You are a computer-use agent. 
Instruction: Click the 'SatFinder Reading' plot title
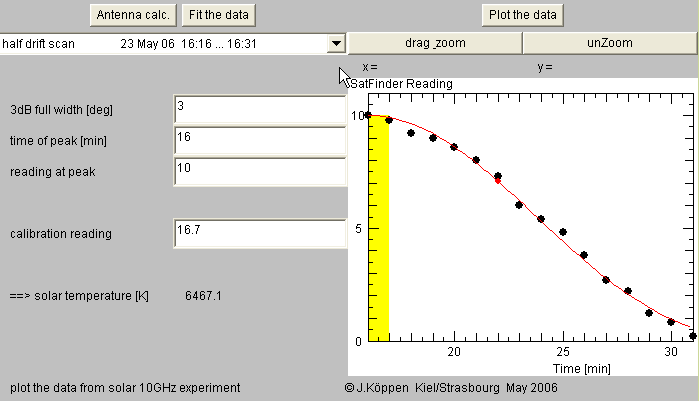[x=402, y=84]
